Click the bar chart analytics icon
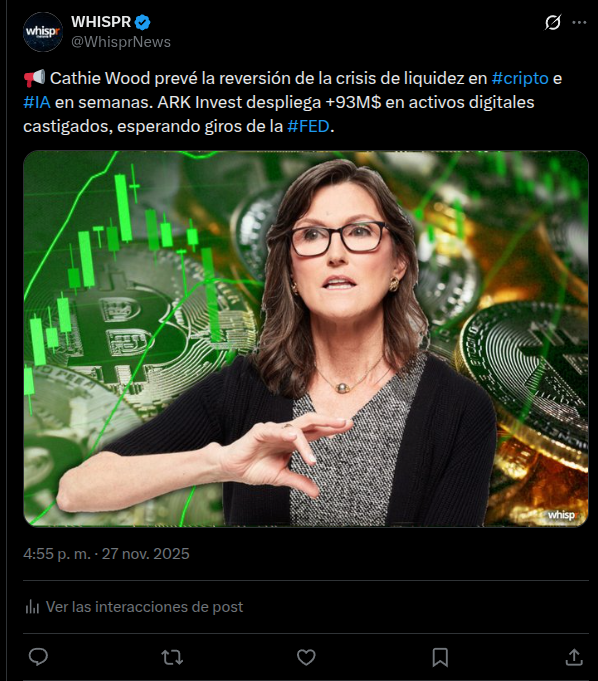Screen dimensions: 598x681 coord(32,607)
